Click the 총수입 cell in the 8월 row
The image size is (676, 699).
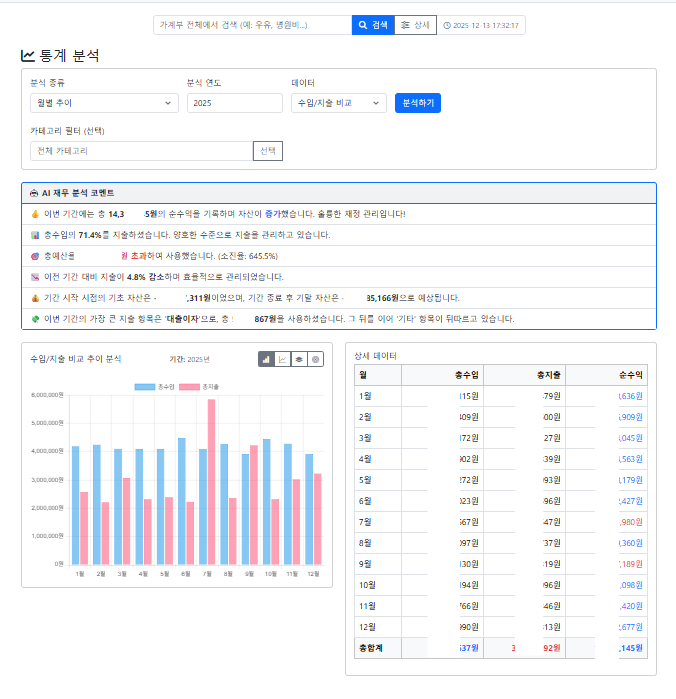point(442,543)
